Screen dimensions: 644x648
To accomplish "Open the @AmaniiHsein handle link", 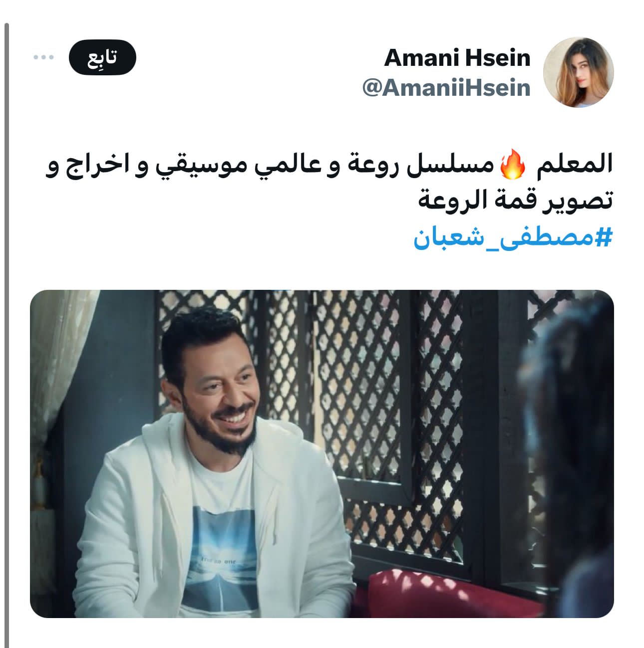I will [446, 88].
